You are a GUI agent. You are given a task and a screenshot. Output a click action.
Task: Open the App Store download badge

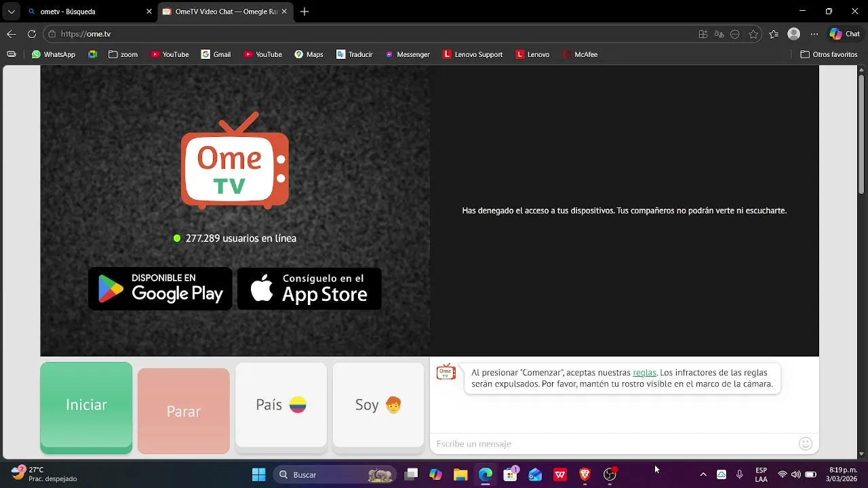pos(309,289)
